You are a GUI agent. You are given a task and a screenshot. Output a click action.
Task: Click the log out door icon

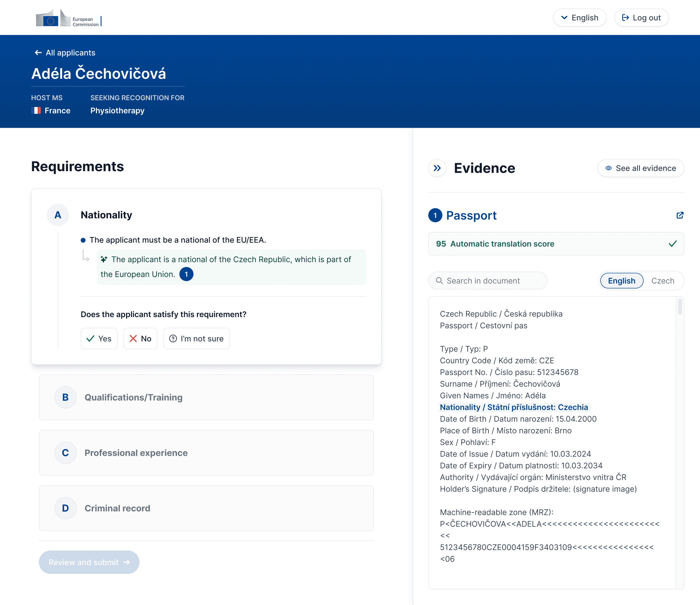coord(626,18)
